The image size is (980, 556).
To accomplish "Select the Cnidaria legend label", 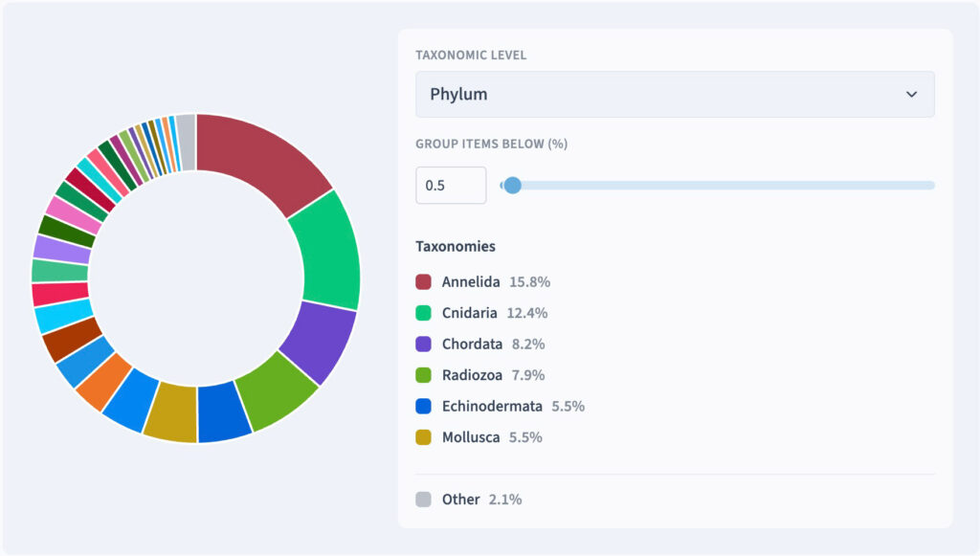I will [469, 313].
